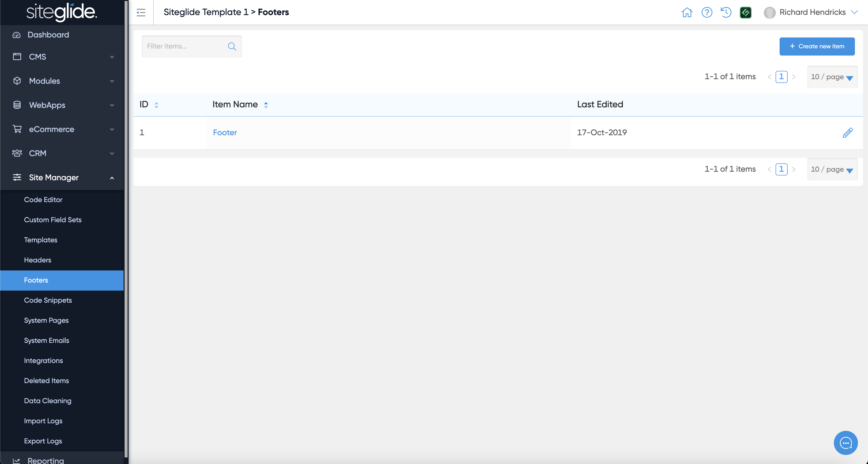
Task: Open the chat bubble widget
Action: pyautogui.click(x=845, y=443)
